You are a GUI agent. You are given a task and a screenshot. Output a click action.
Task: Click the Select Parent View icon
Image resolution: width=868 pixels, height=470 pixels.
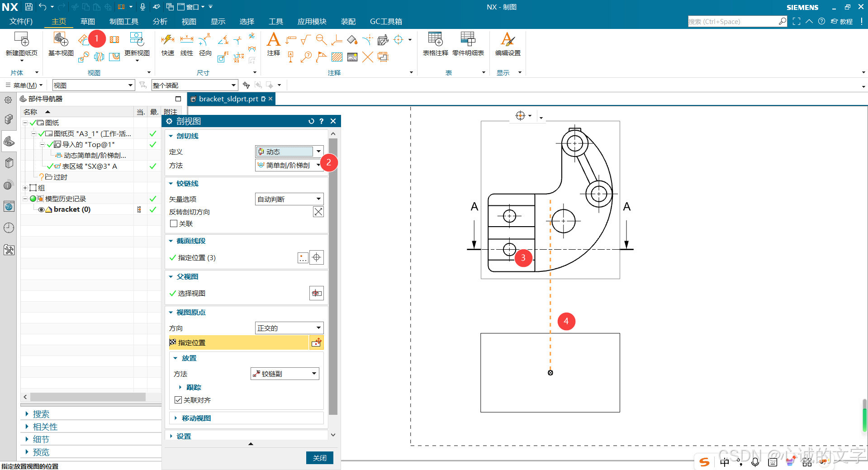[x=317, y=293]
